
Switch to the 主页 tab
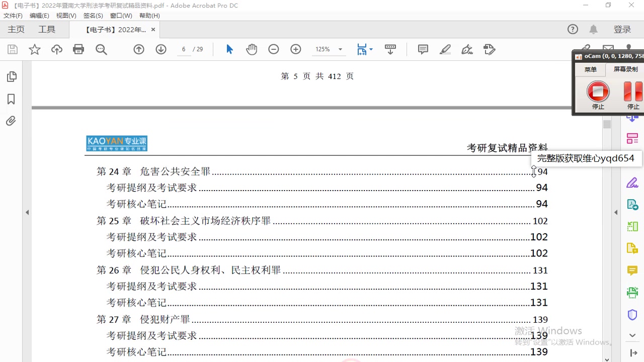tap(16, 30)
